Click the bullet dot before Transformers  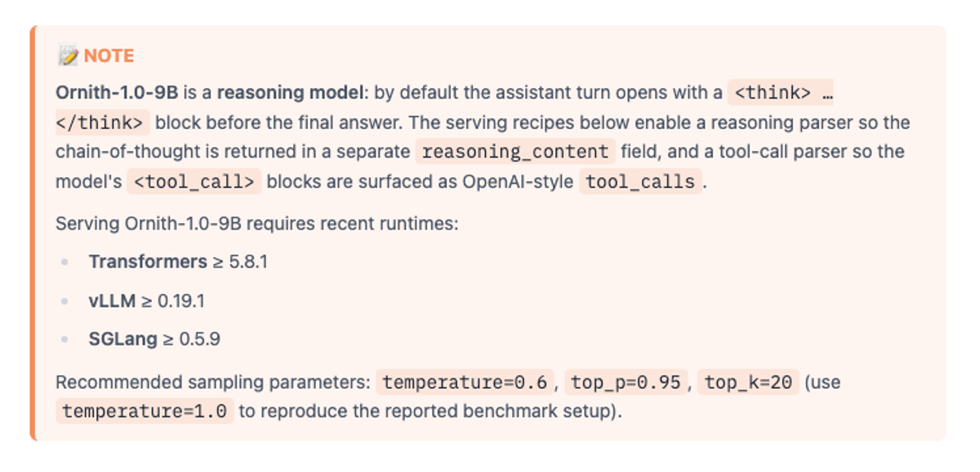click(64, 262)
